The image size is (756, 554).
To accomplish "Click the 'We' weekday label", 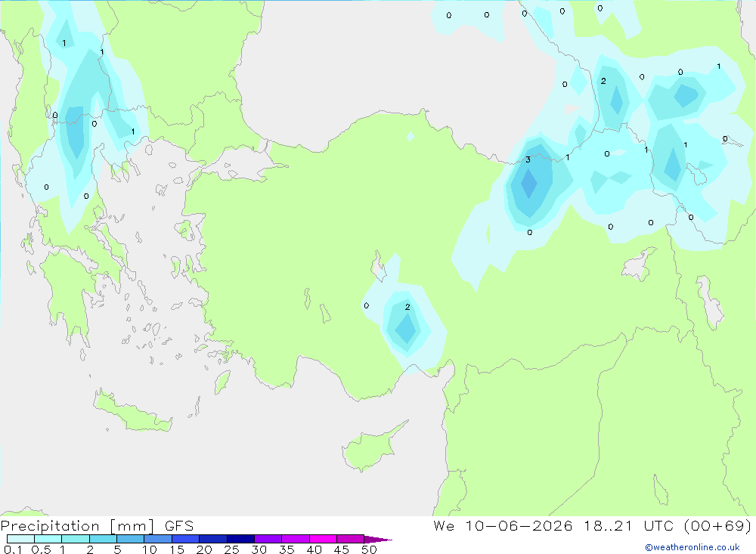I will [444, 525].
